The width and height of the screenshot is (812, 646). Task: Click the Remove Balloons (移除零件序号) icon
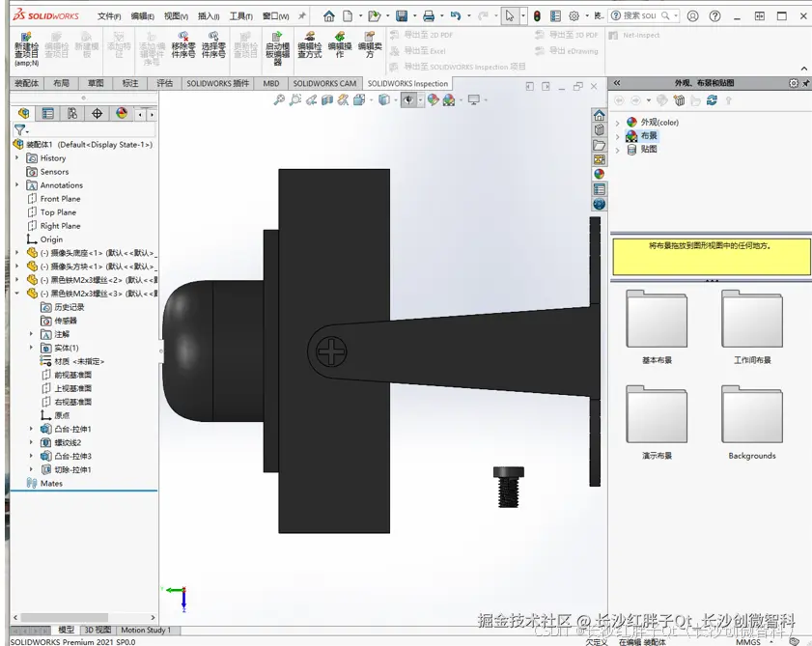(183, 44)
